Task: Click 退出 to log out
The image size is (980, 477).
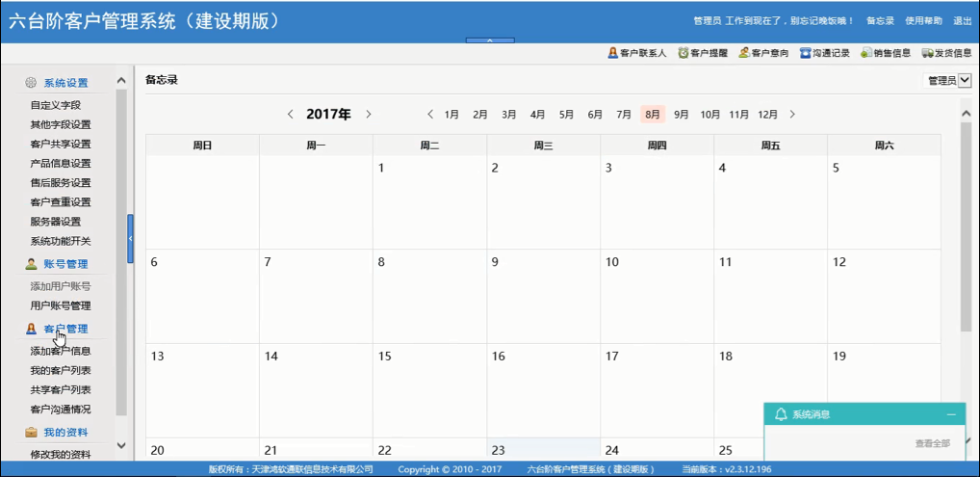Action: [963, 20]
